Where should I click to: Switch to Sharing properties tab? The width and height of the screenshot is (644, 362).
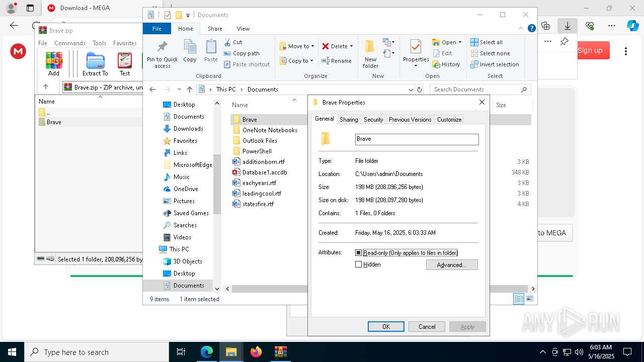tap(349, 120)
